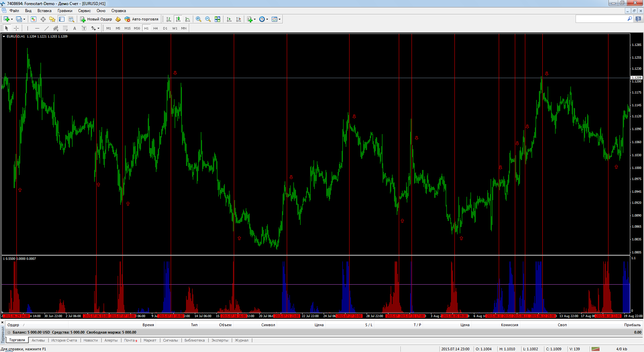Expand the chart templates dropdown
The height and width of the screenshot is (352, 644).
click(279, 19)
